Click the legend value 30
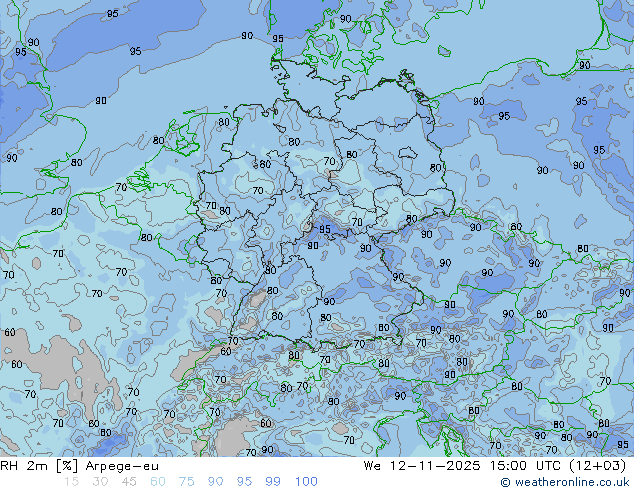Image resolution: width=634 pixels, height=490 pixels. (100, 482)
